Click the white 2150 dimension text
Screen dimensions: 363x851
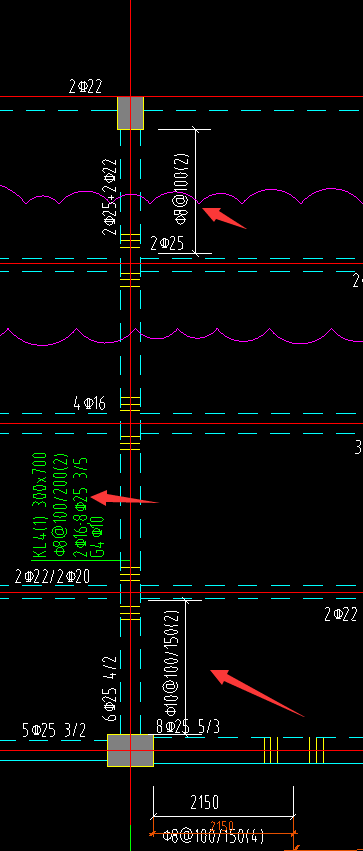click(205, 802)
